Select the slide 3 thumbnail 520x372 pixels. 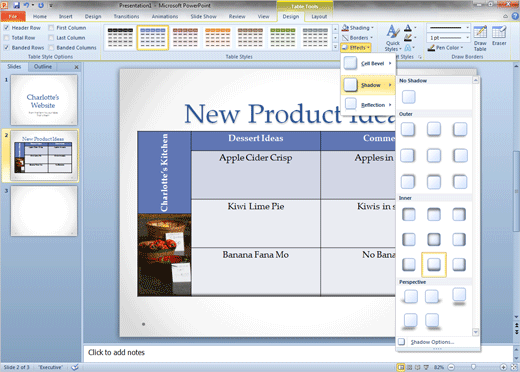pos(44,211)
